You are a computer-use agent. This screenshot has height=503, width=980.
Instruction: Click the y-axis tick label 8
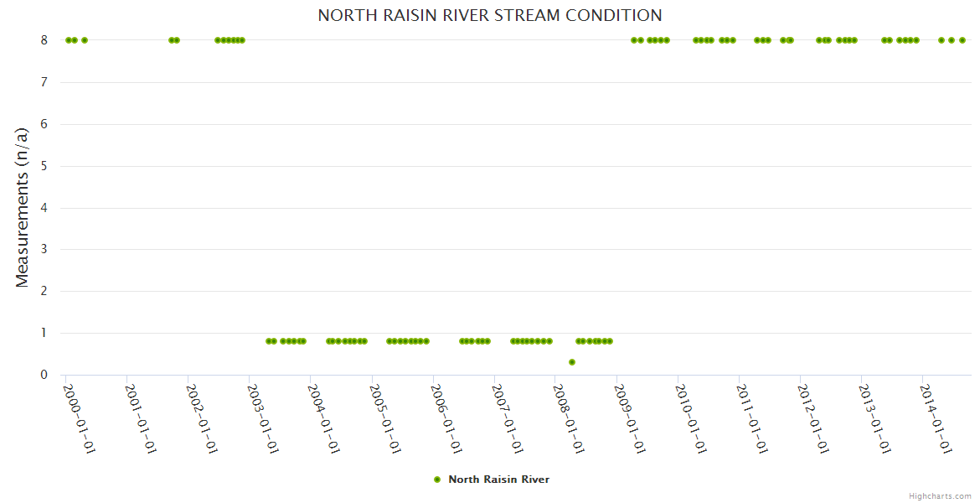44,40
